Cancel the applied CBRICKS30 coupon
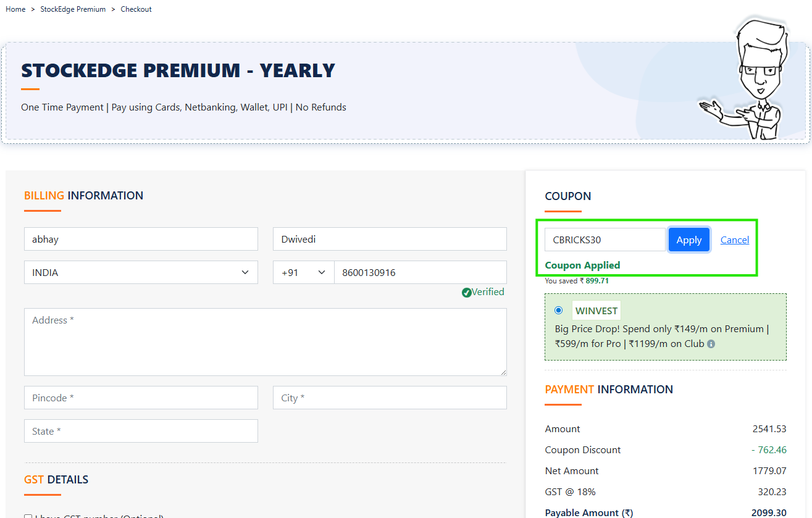The image size is (812, 518). [735, 240]
